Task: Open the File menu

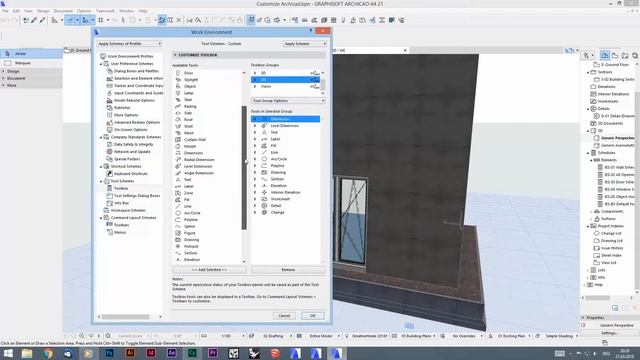Action: (x=5, y=11)
